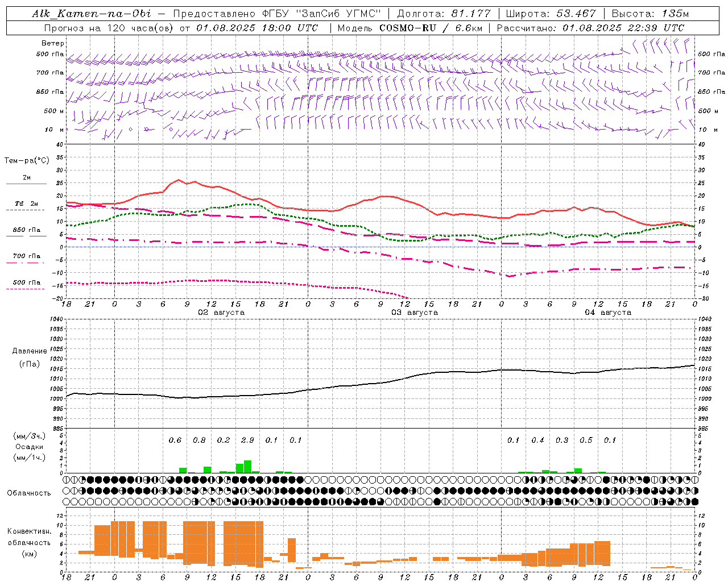Screen dimensions: 728x582
Task: Select the 0.2 precipitation value
Action: 224,440
